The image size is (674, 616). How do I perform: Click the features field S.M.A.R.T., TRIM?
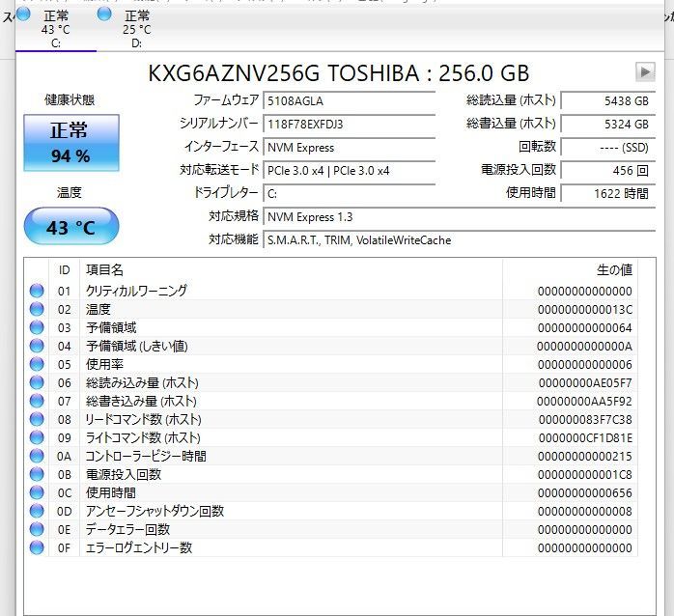point(459,240)
